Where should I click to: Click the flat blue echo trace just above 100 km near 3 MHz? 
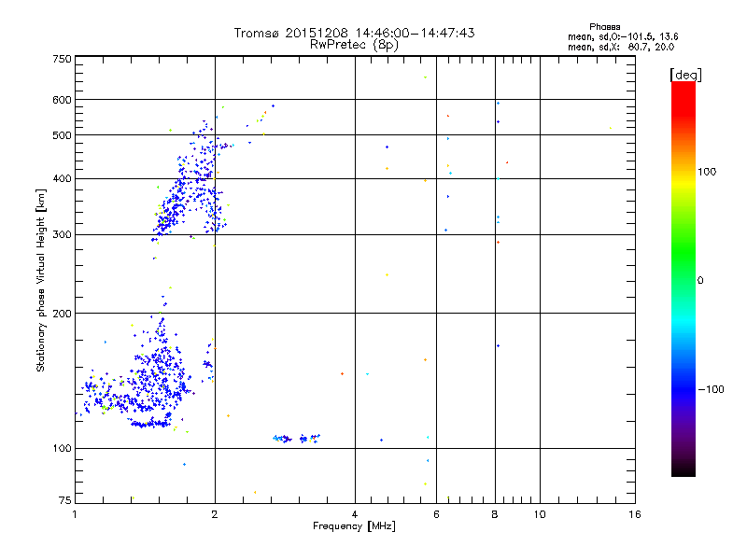coord(296,438)
